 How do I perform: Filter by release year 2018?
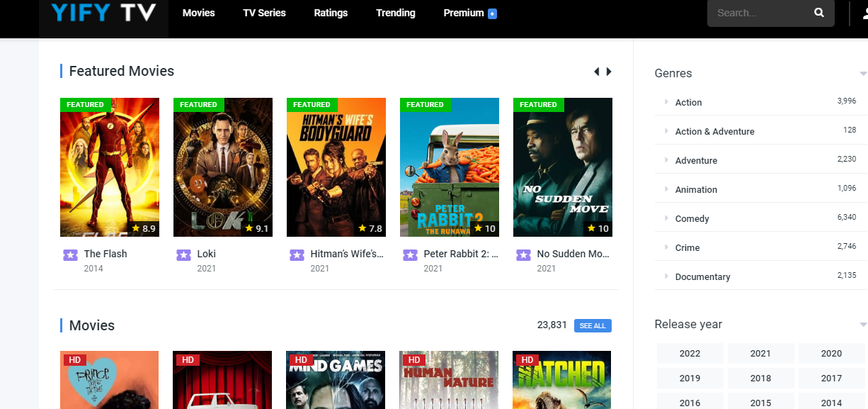[760, 379]
